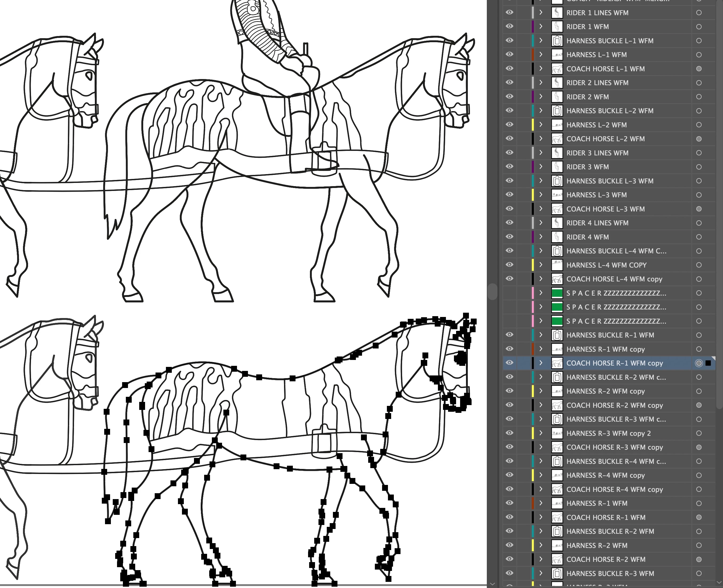Click yellow color bar of HARNESS L-2 WFM layer
Image resolution: width=723 pixels, height=588 pixels.
533,125
